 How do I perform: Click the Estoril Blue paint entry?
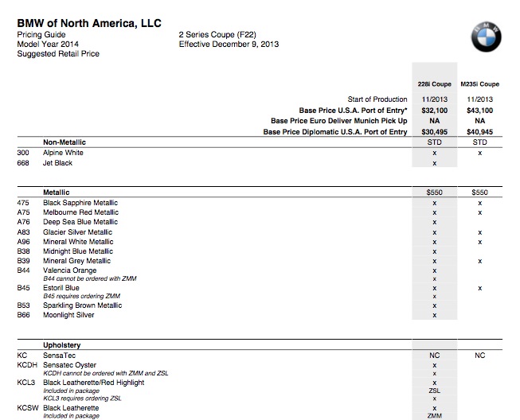61,288
